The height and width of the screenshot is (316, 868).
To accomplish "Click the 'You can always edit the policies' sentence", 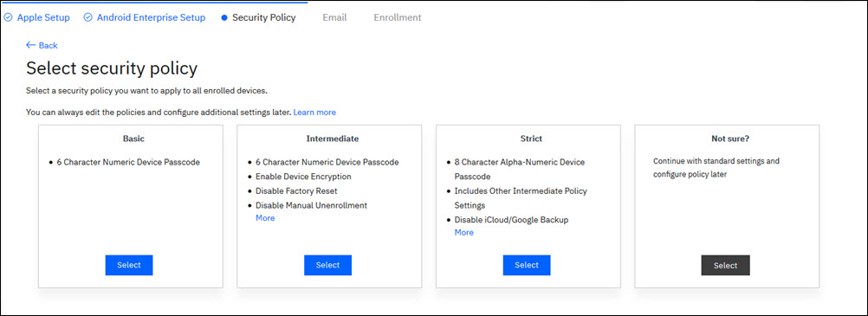I will (x=159, y=113).
